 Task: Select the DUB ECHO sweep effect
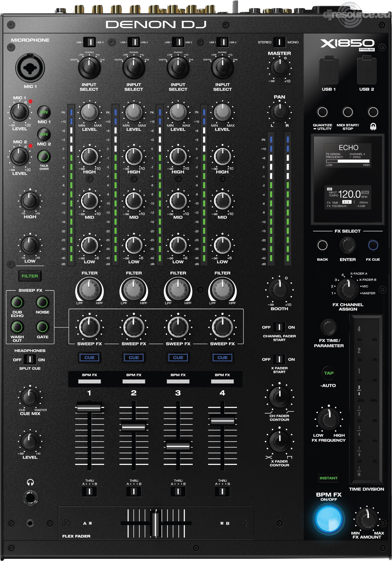point(17,302)
